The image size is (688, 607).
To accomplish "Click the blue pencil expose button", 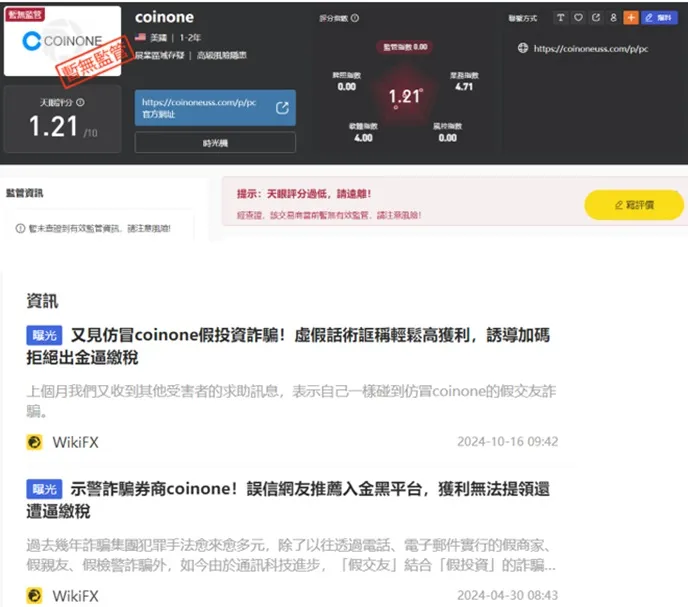I will pos(659,18).
